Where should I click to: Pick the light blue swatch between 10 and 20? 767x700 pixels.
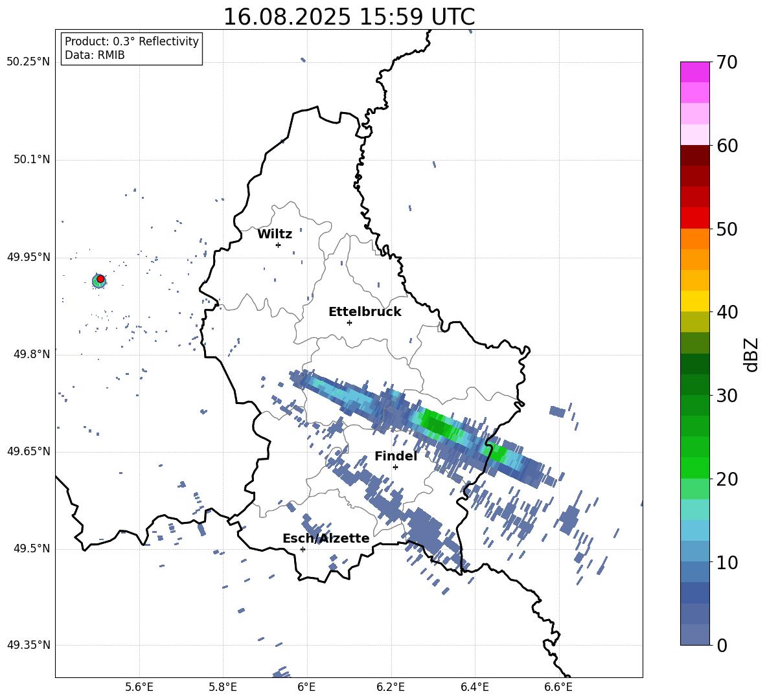(695, 530)
